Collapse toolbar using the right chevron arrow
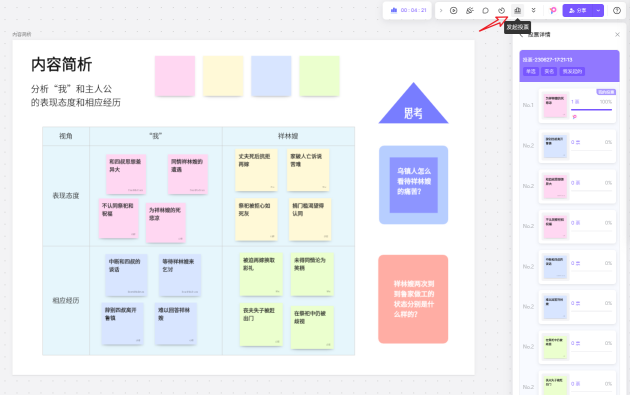The width and height of the screenshot is (630, 395). 441,10
